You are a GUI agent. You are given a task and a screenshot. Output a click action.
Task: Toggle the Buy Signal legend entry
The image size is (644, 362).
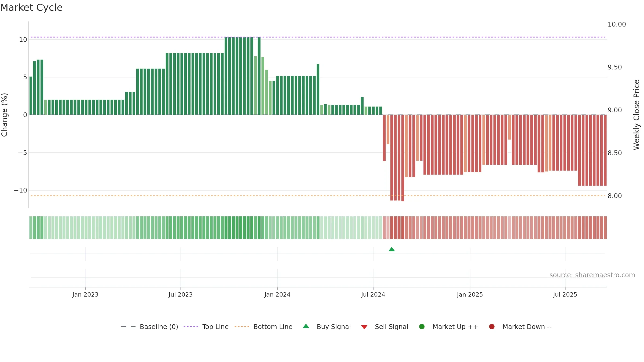click(x=327, y=327)
